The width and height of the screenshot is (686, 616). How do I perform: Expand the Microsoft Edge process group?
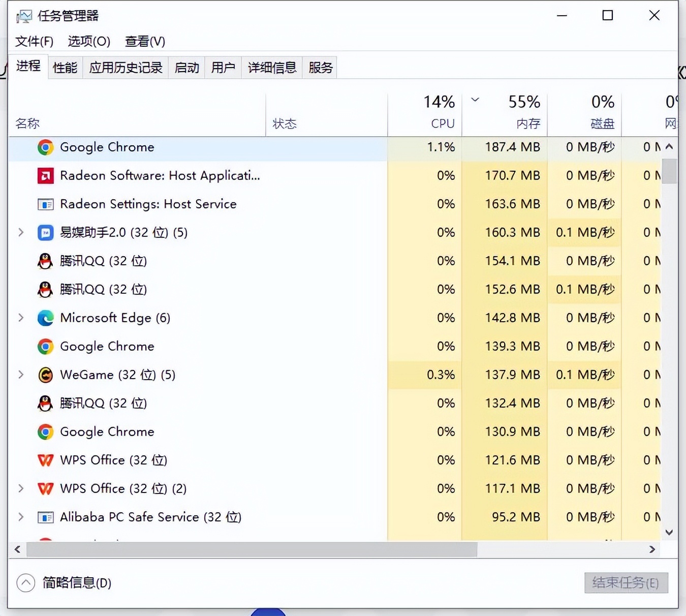[x=21, y=318]
